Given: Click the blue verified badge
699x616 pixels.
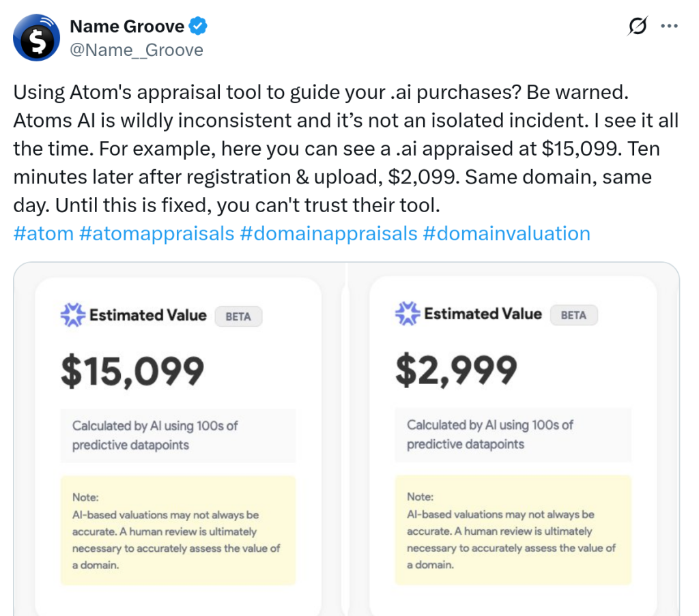Looking at the screenshot, I should click(x=199, y=27).
